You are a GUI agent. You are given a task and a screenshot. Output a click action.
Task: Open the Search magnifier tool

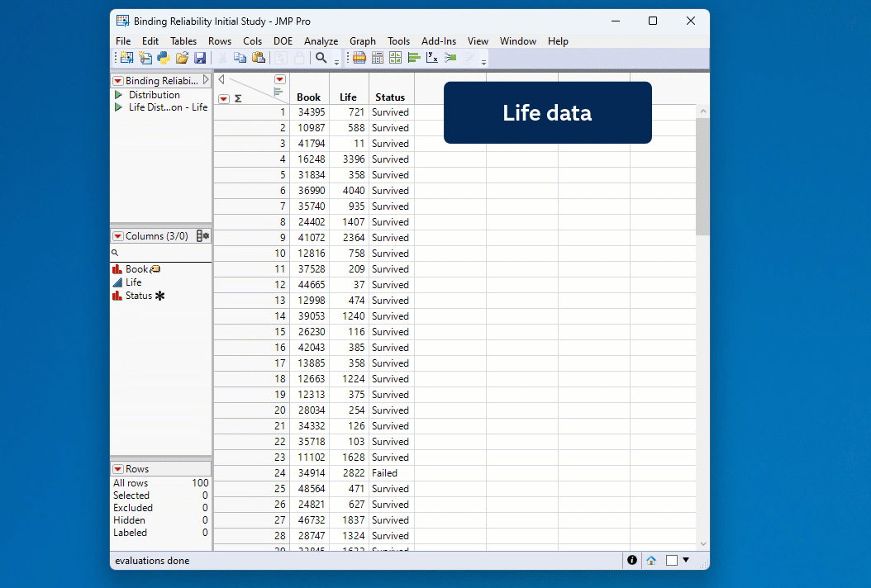pos(321,58)
